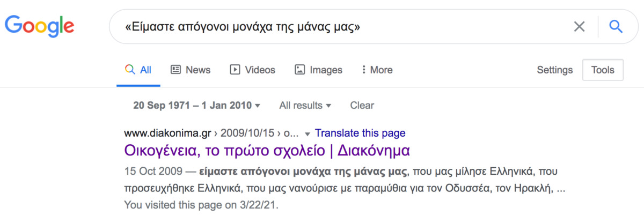Click the News newspaper icon
Viewport: 644px width, 223px height.
(175, 70)
